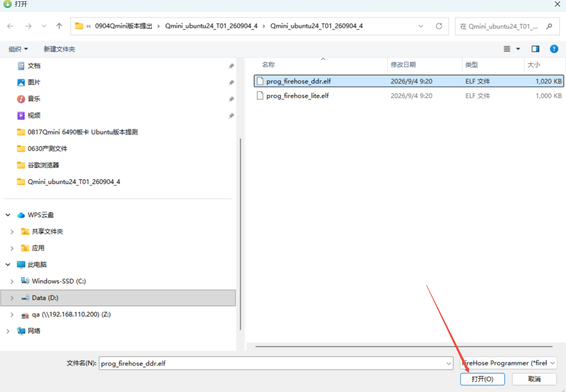Collapse the WPS云盘 tree node
Viewport: 566px width, 392px height.
(8, 215)
